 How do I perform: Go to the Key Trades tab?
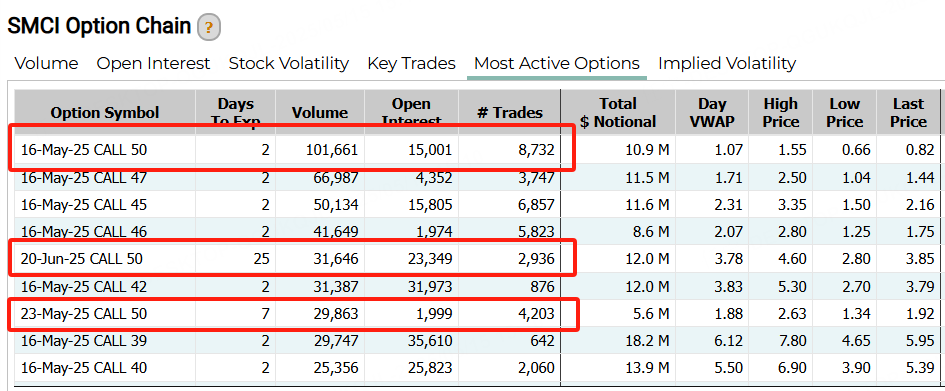pyautogui.click(x=412, y=63)
